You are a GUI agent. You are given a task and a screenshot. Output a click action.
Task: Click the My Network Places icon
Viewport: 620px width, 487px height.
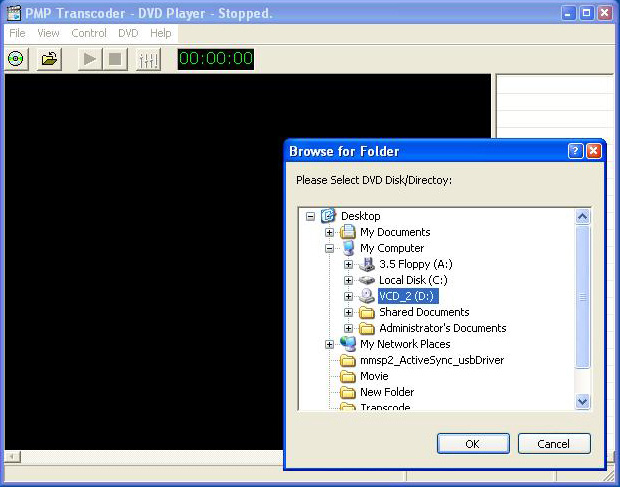[x=348, y=344]
